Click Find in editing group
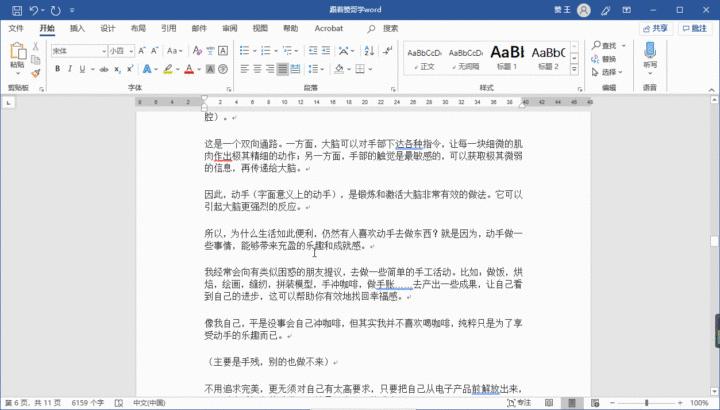 click(x=604, y=45)
